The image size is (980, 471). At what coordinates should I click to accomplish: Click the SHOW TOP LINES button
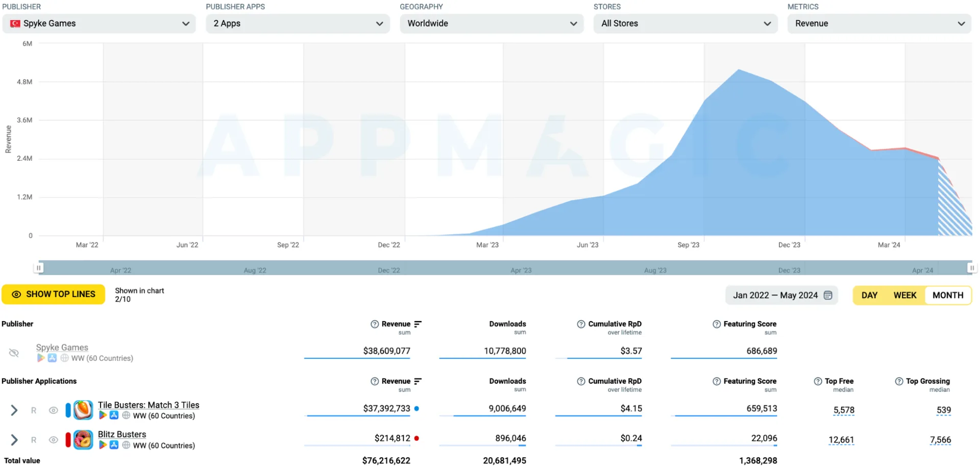pos(54,294)
